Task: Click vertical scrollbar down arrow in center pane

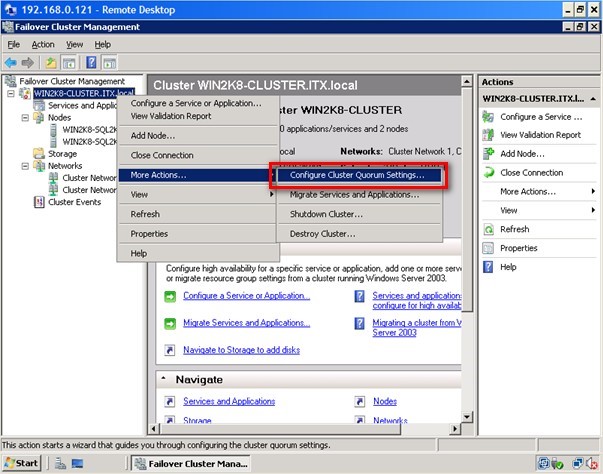Action: (x=466, y=417)
